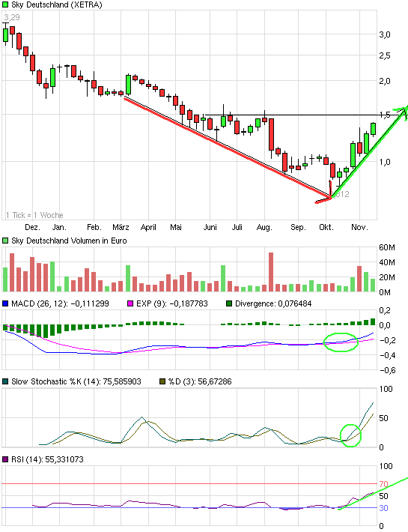Click the blue MACD legend square
Image resolution: width=408 pixels, height=532 pixels.
(5, 303)
